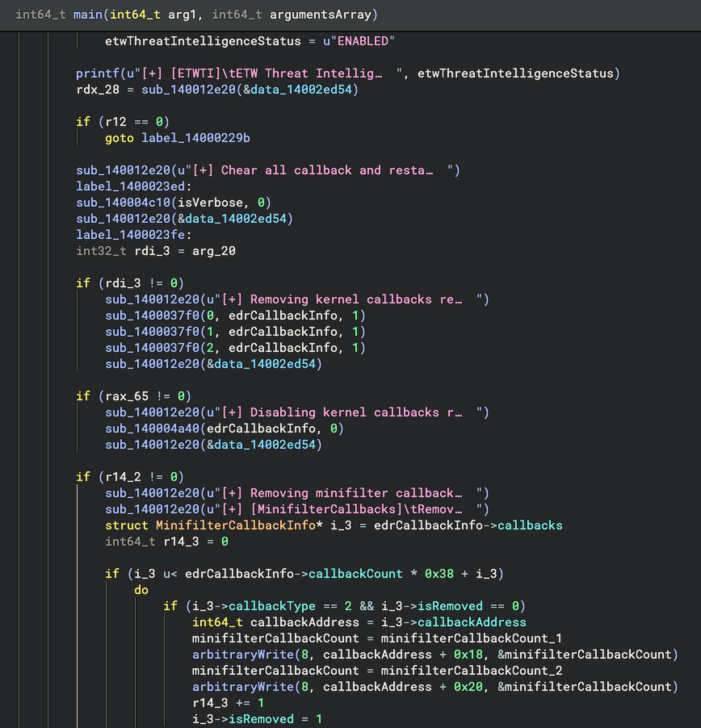This screenshot has height=728, width=701.
Task: Click the printf function call
Action: click(x=98, y=73)
